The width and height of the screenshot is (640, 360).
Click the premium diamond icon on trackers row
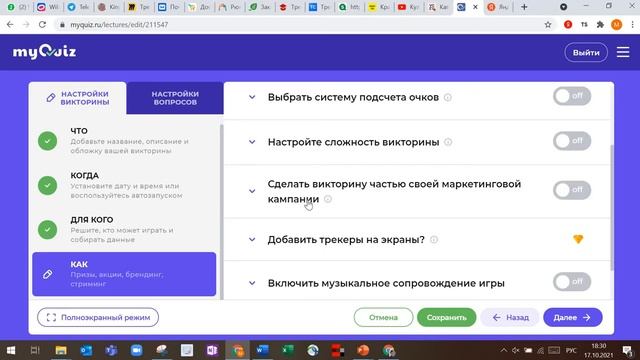tap(578, 239)
